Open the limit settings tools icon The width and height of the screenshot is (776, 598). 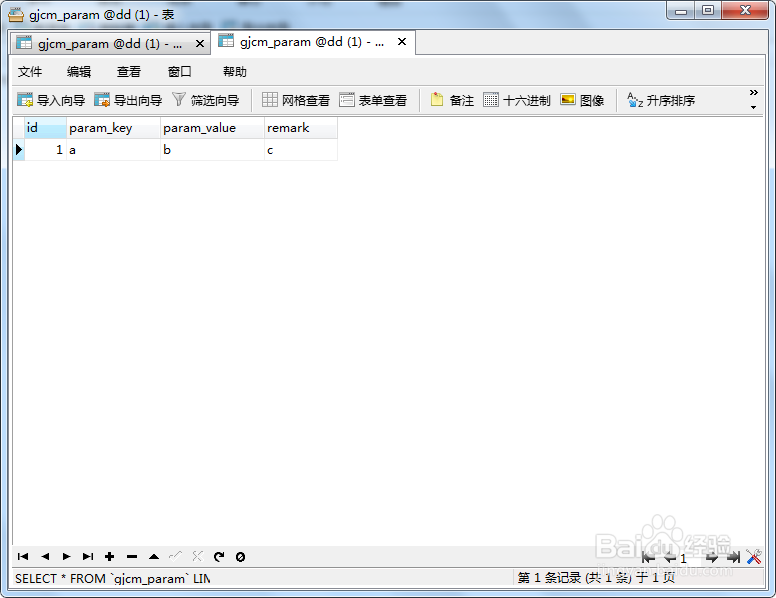coord(754,557)
